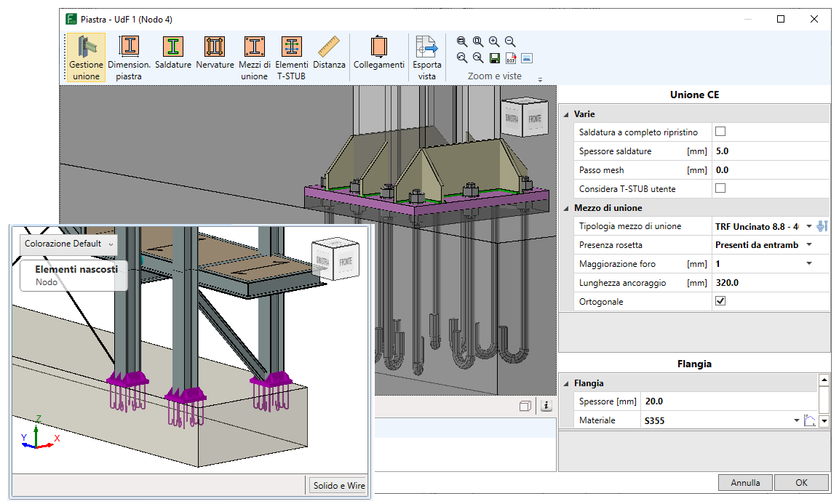
Task: Confirm with the OK button
Action: tap(800, 482)
